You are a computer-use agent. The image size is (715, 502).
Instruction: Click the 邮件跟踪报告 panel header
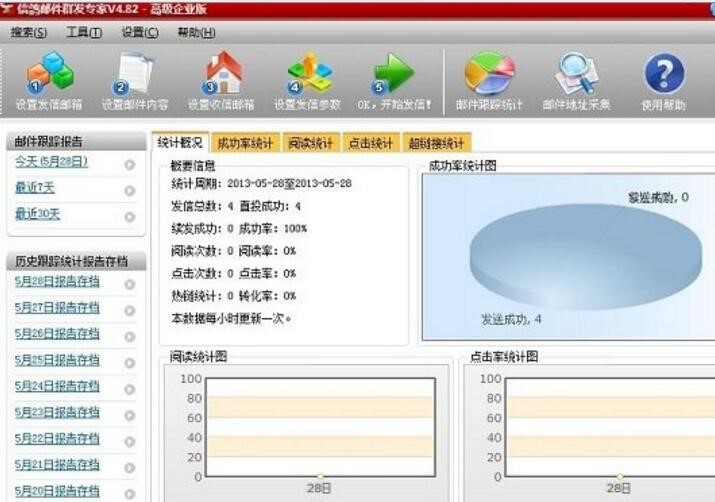click(x=77, y=141)
